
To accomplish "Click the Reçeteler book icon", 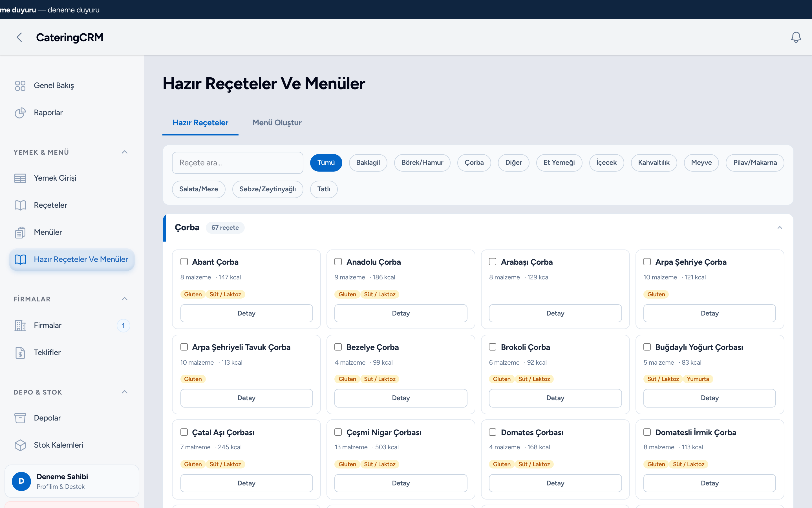I will 20,205.
